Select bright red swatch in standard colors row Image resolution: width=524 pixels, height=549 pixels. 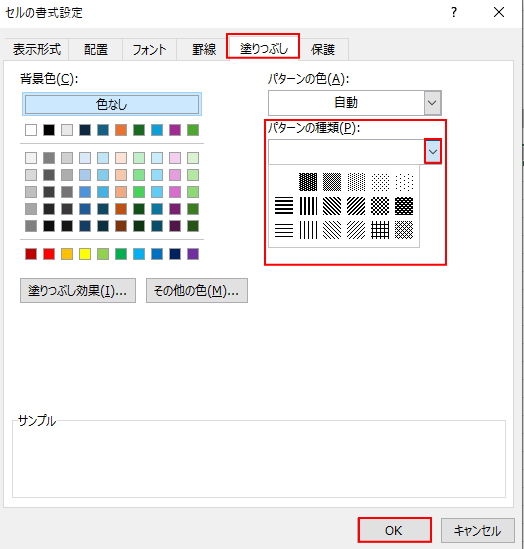(49, 254)
